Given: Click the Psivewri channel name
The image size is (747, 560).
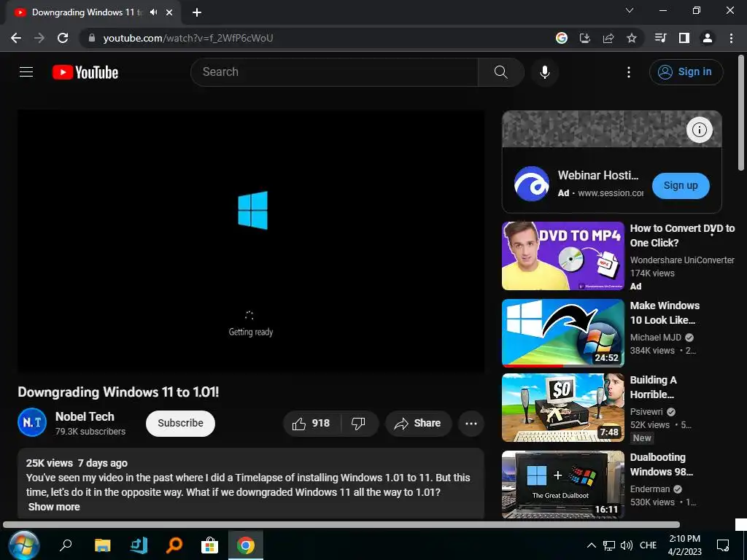Looking at the screenshot, I should click(646, 412).
